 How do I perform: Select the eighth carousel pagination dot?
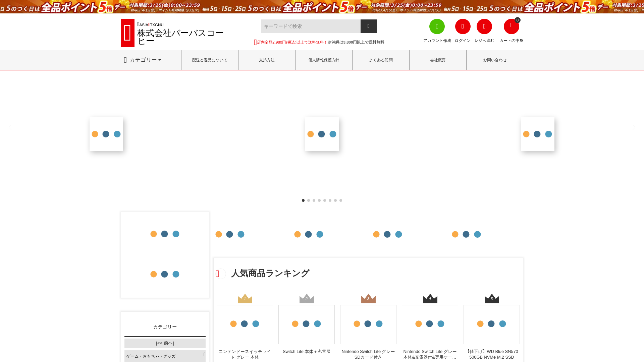[341, 200]
